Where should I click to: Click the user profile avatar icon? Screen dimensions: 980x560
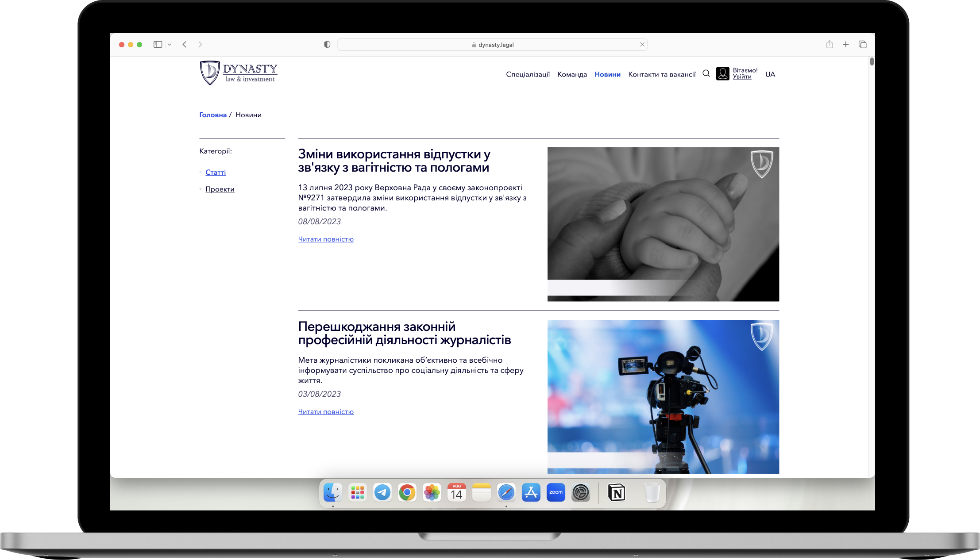(722, 73)
